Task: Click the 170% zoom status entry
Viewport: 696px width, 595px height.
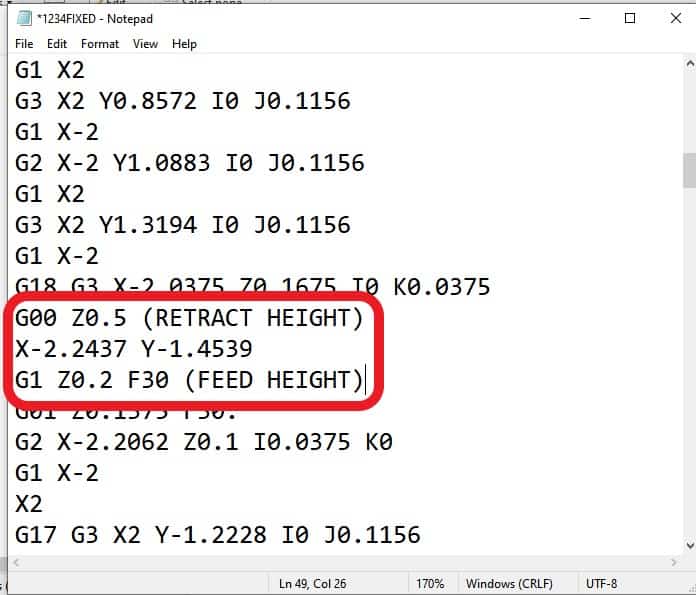Action: point(430,583)
